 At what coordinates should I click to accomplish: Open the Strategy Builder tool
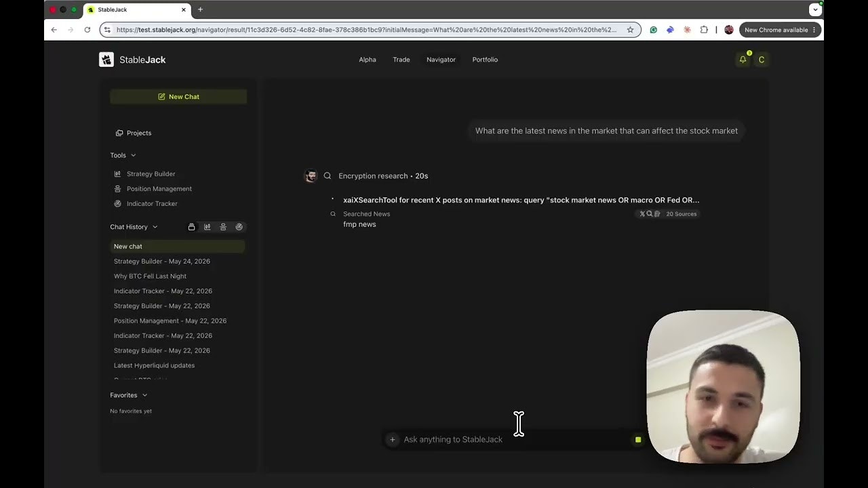151,174
